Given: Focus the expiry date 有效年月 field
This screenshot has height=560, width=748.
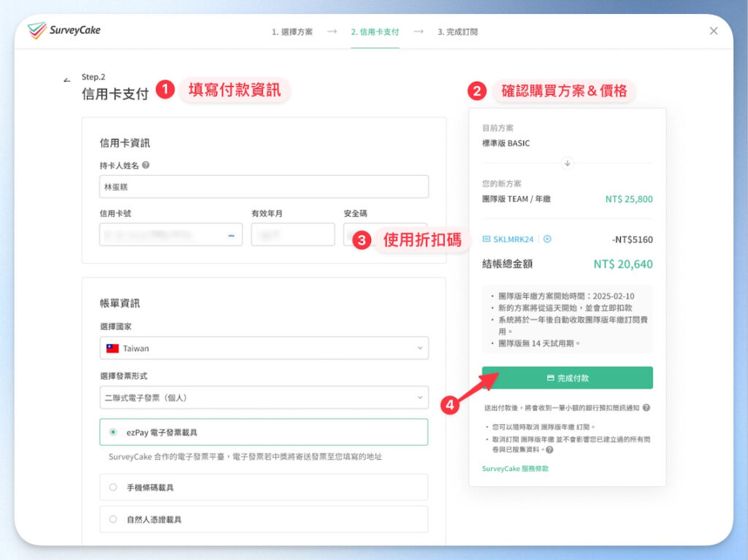Looking at the screenshot, I should (293, 234).
